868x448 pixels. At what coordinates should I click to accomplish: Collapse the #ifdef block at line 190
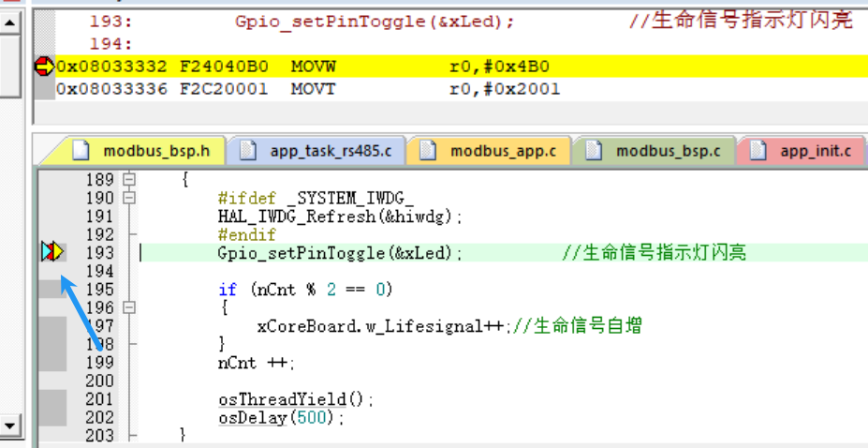(x=129, y=198)
